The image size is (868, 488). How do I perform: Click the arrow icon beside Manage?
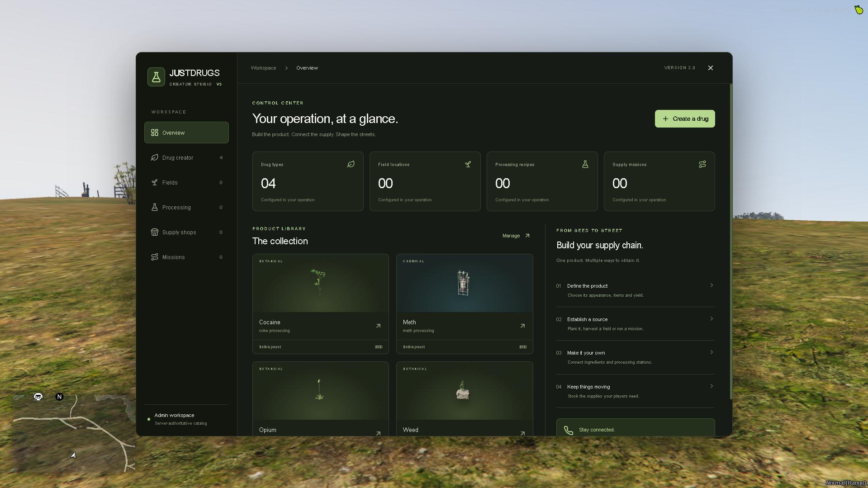[x=527, y=236]
